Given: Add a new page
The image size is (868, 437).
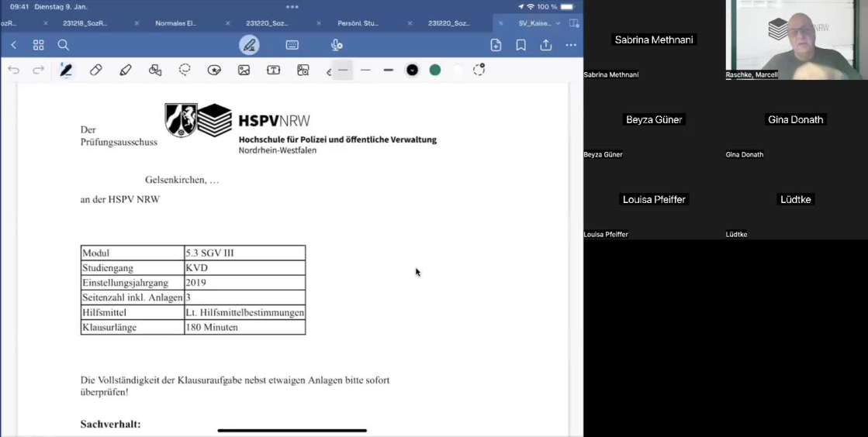Looking at the screenshot, I should click(496, 46).
